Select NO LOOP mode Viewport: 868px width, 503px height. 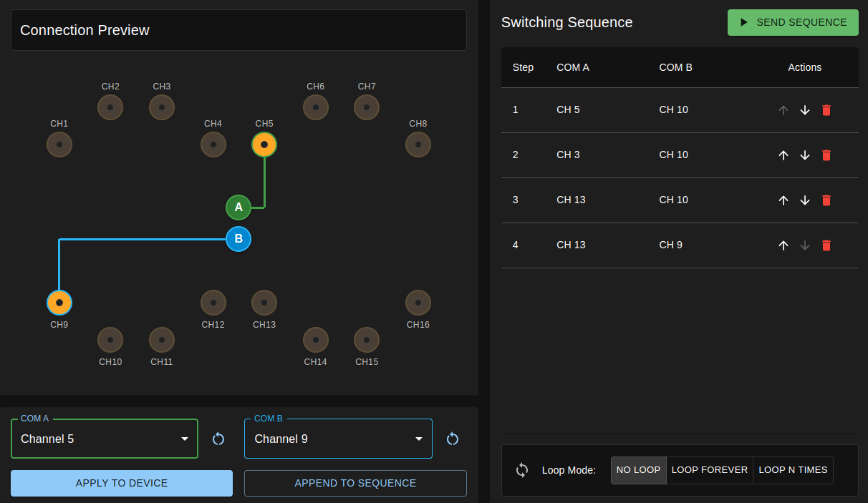pos(638,470)
